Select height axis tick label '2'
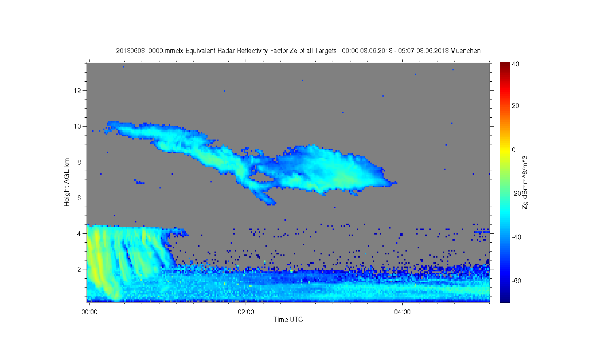607x364 pixels. pos(80,269)
